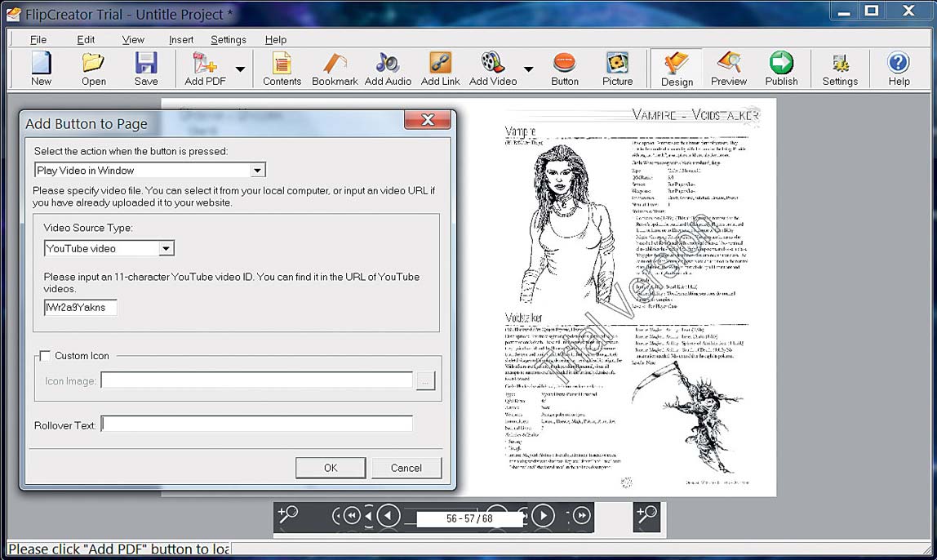Click the Icon Image path field
The image size is (937, 560).
[x=257, y=380]
